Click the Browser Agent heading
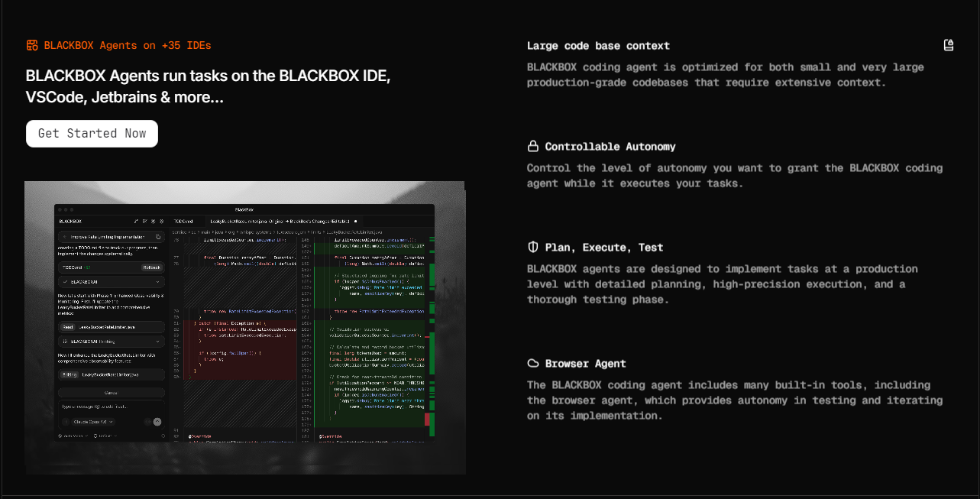980x499 pixels. click(x=586, y=363)
